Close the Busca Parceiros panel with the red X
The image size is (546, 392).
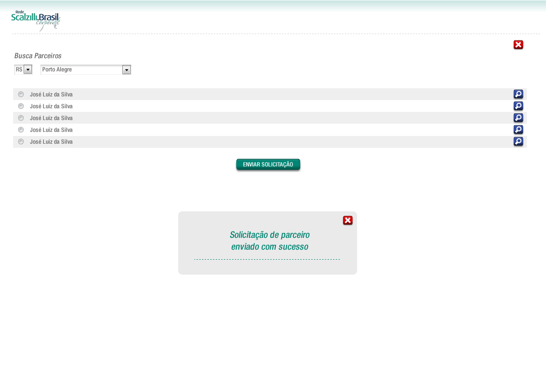point(518,45)
